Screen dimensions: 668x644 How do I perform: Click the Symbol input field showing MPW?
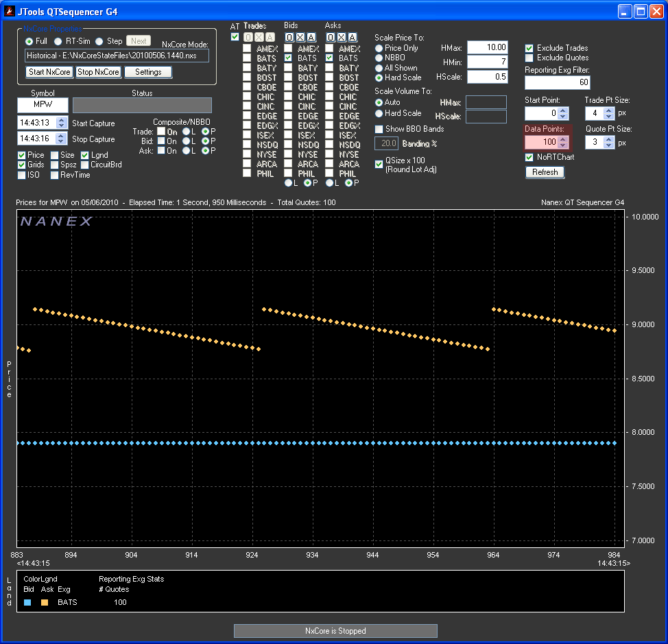pyautogui.click(x=43, y=105)
